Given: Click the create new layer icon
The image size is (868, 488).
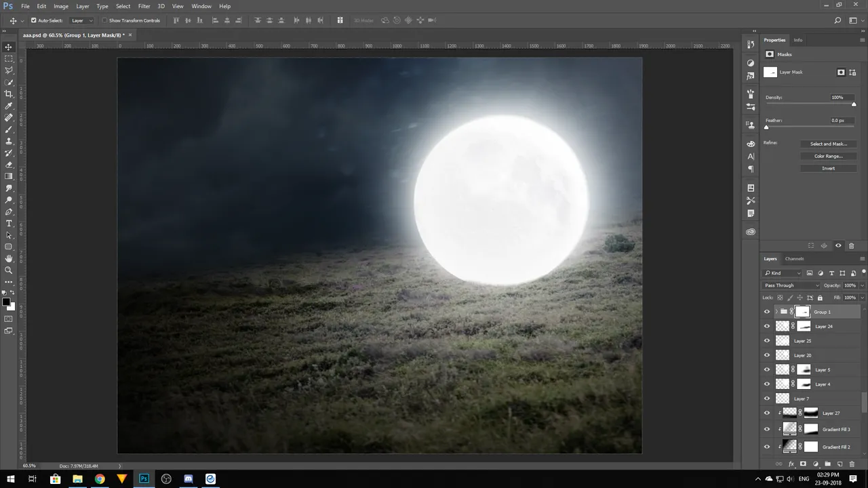Looking at the screenshot, I should 840,464.
